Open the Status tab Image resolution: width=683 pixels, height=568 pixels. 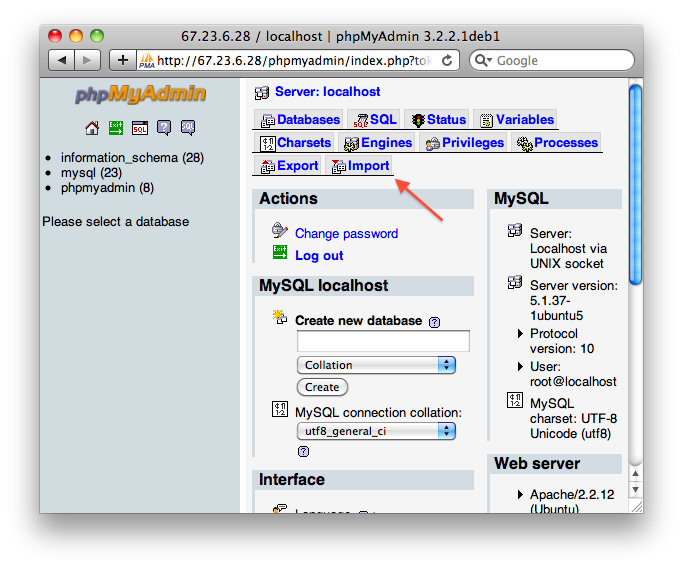[438, 119]
